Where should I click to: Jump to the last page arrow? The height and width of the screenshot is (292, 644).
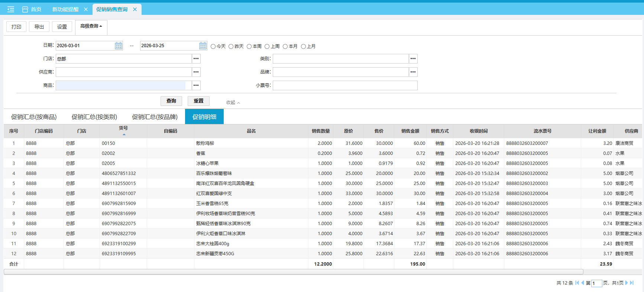(x=632, y=283)
